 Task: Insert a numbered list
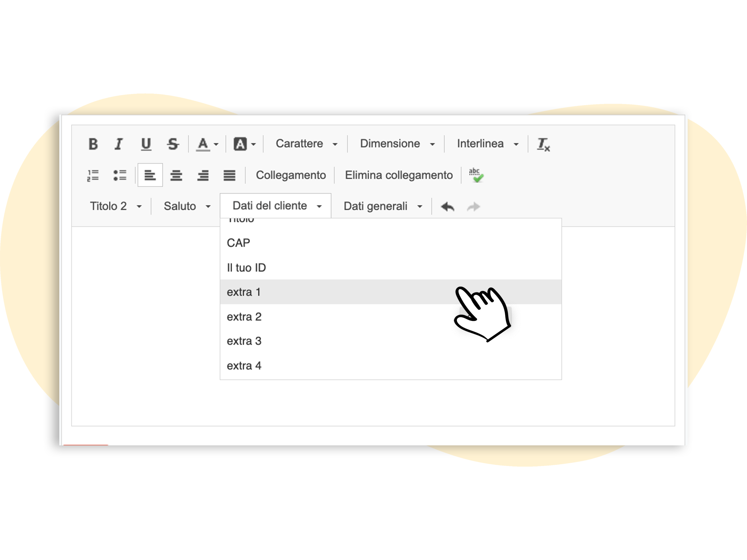(x=93, y=175)
